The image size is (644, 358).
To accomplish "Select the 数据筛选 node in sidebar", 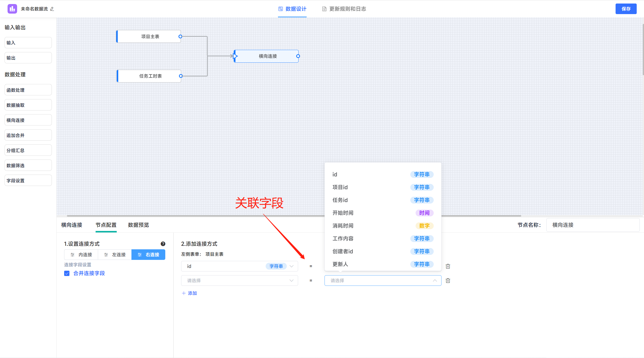I will [x=28, y=165].
